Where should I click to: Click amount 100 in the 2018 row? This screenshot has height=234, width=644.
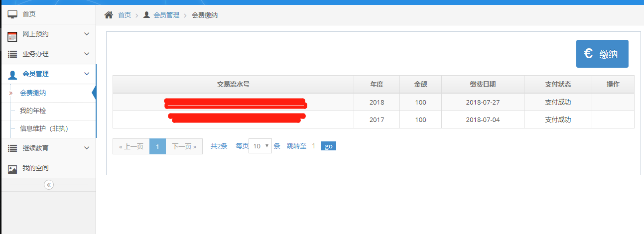pyautogui.click(x=421, y=102)
